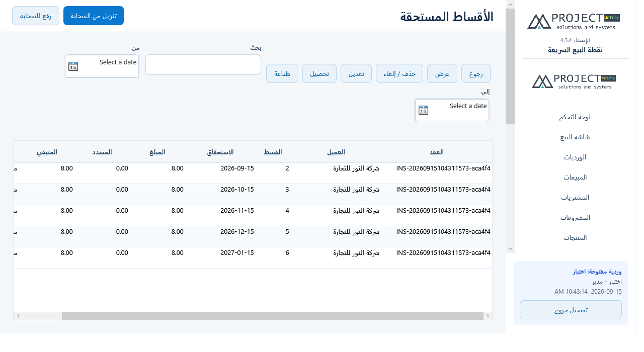Click the عرض button
The image size is (644, 352).
coord(442,73)
